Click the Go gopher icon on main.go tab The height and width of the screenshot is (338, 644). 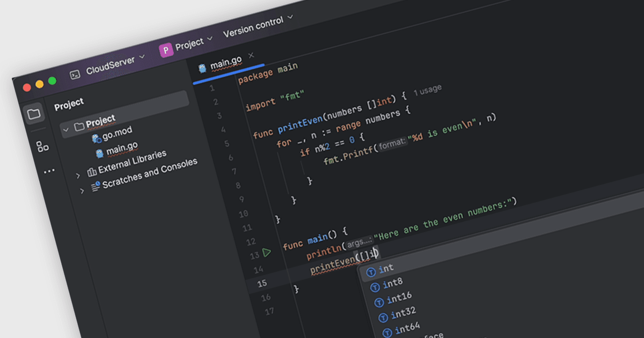[202, 68]
